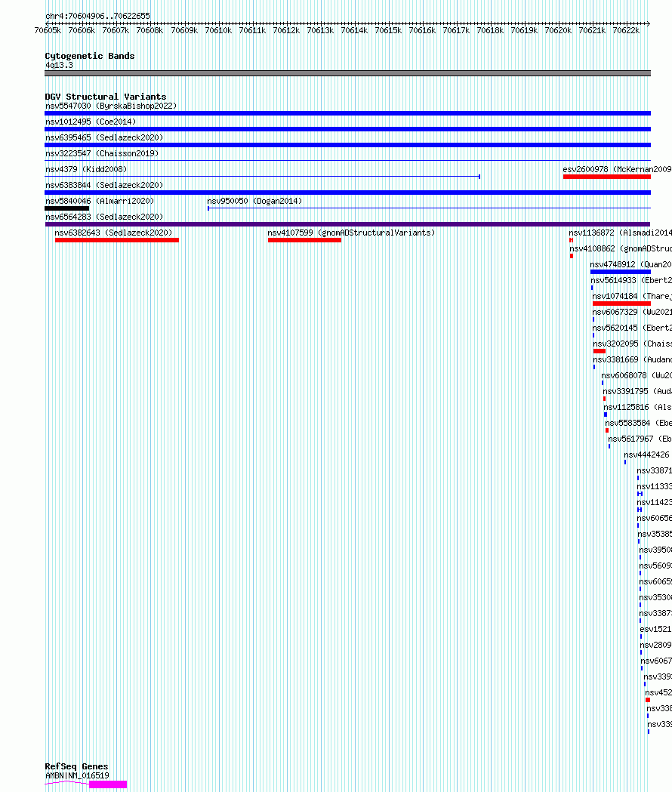Click the 70610k ruler position label
This screenshot has height=792, width=672.
217,31
